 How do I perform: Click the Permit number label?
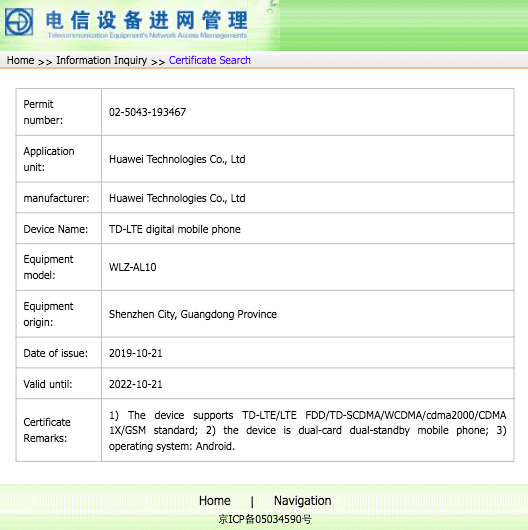(x=43, y=112)
